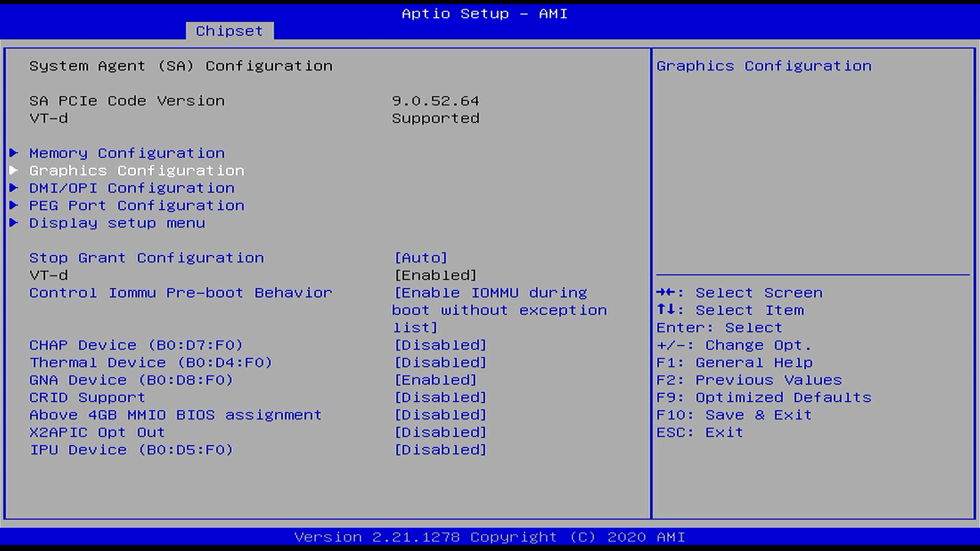Click arrow icon beside PEG Port Configuration

[x=14, y=205]
